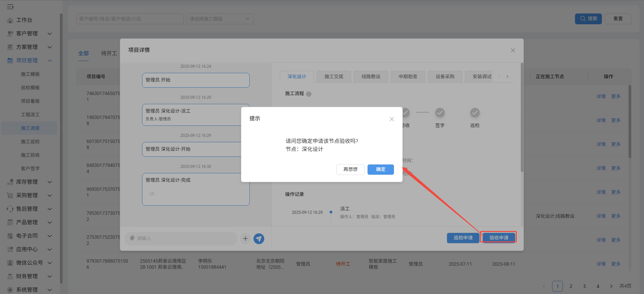
Task: Confirm acceptance with 确定 button
Action: (380, 169)
